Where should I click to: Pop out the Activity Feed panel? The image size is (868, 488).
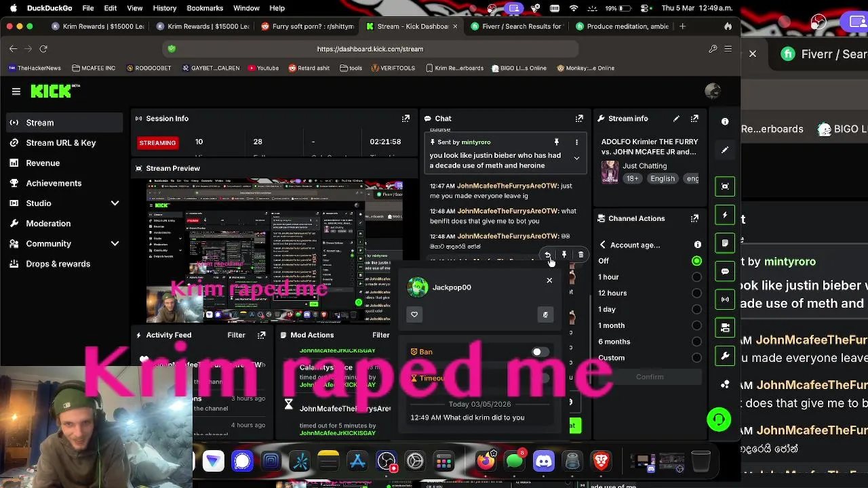coord(262,335)
